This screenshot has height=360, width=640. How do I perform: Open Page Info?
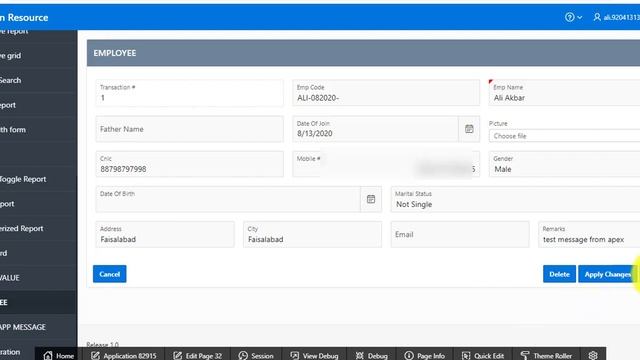point(424,356)
